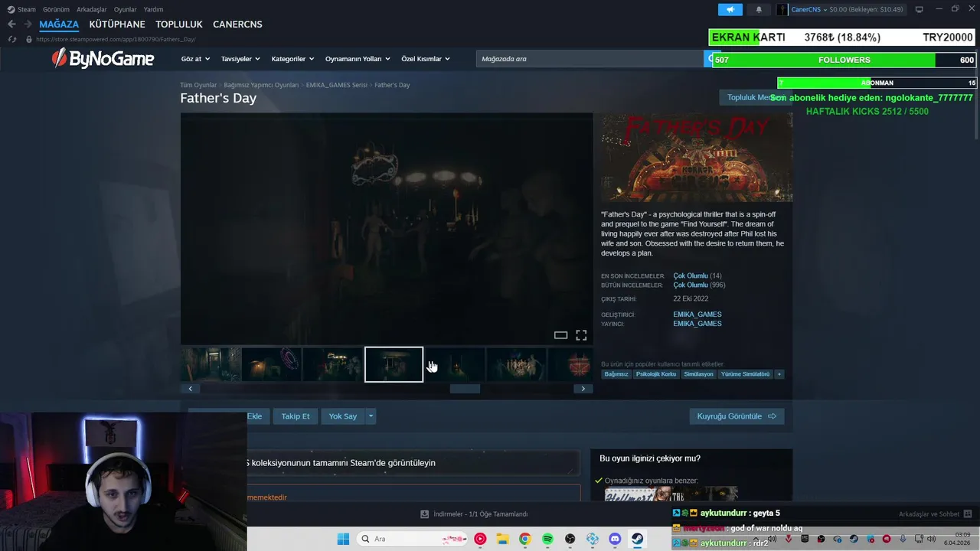The image size is (980, 551).
Task: Click the Kuyruğu Görüntüle button
Action: click(737, 416)
